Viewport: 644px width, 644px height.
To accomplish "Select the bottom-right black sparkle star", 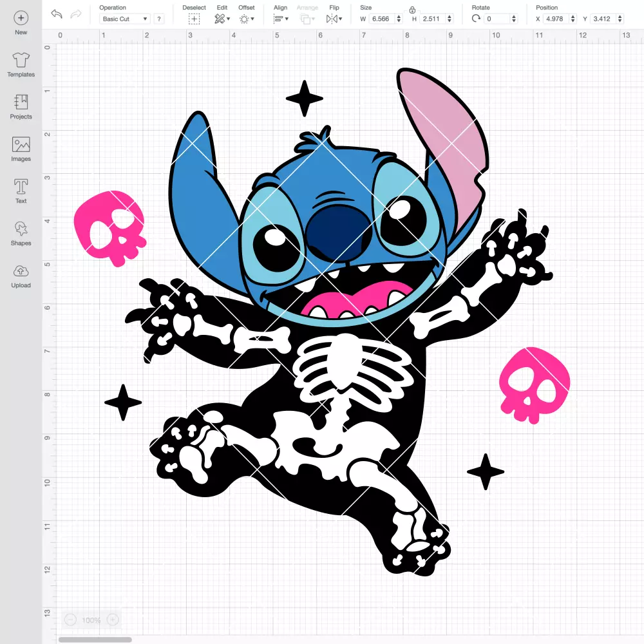I will coord(486,472).
